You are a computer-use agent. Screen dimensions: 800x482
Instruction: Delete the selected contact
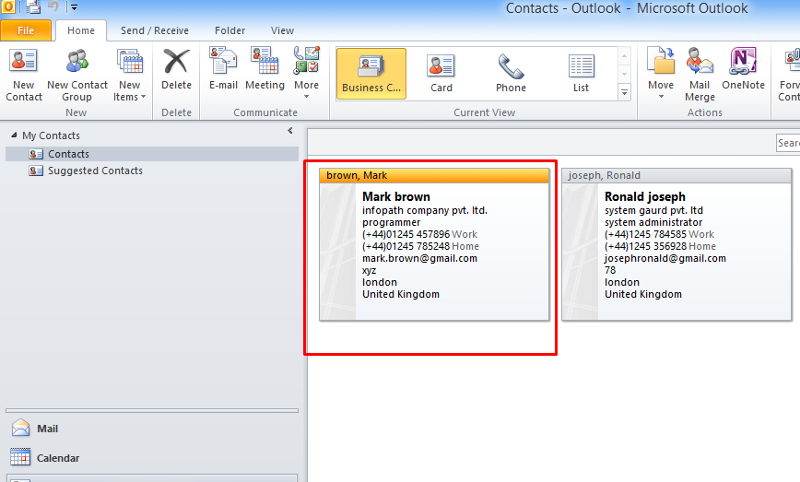177,70
